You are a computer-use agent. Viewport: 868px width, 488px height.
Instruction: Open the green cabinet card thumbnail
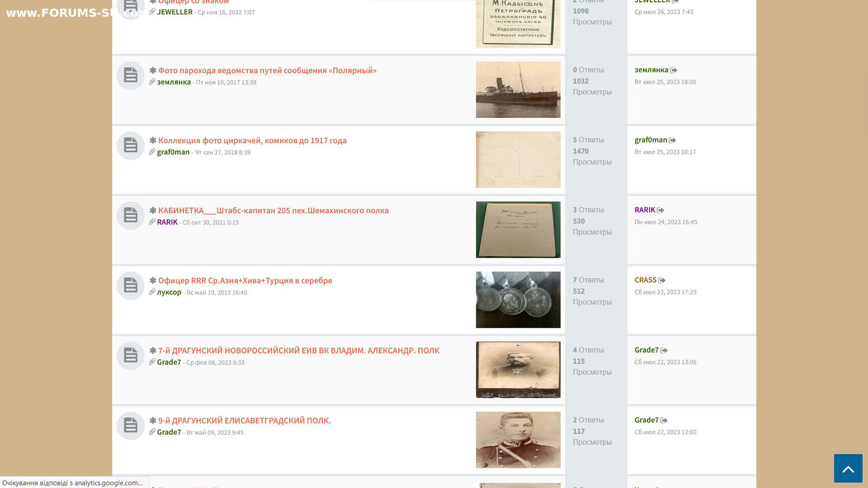[x=518, y=230]
